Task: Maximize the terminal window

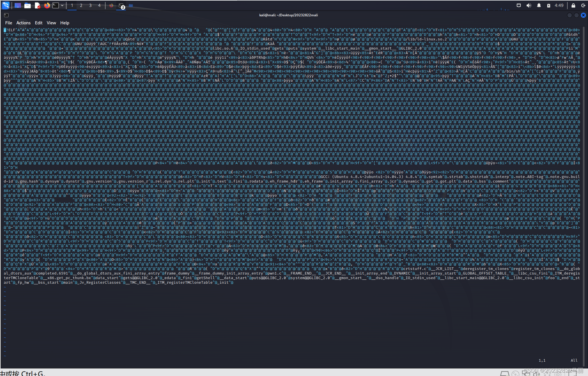Action: [x=577, y=15]
